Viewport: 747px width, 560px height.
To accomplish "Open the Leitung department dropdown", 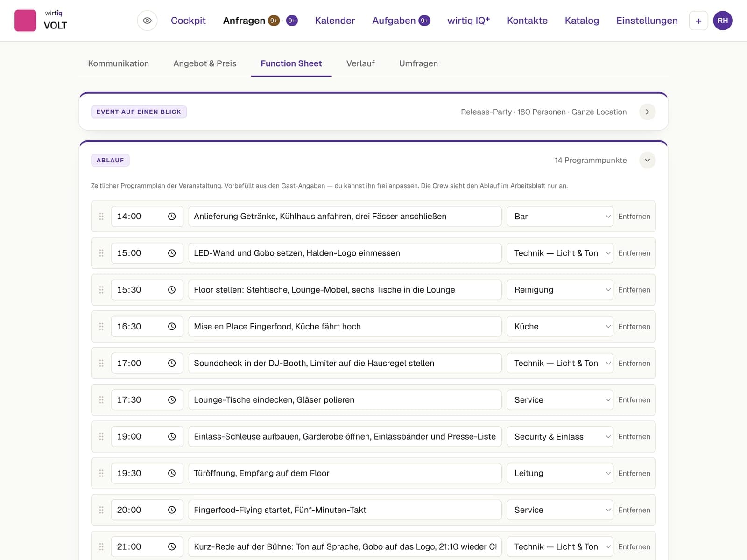I will [560, 473].
